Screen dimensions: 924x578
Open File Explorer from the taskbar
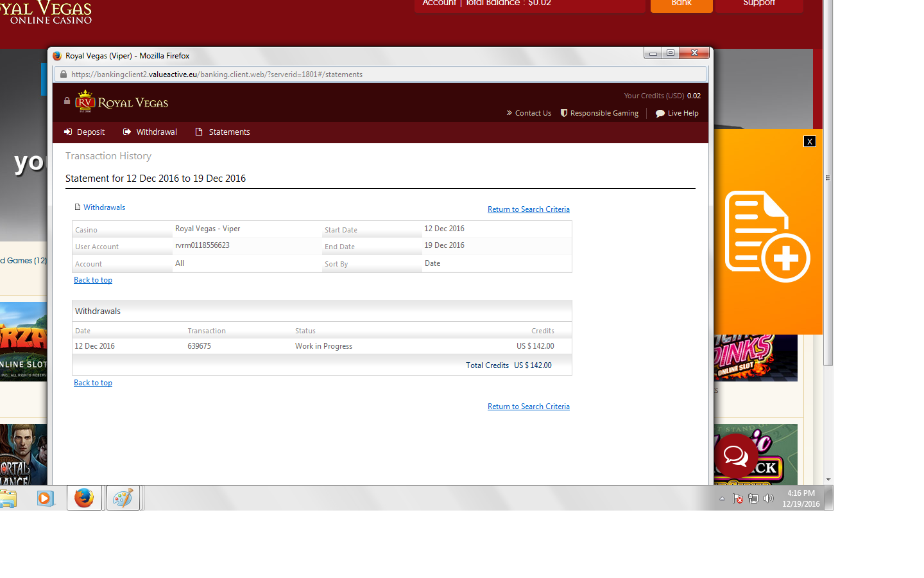pos(8,498)
